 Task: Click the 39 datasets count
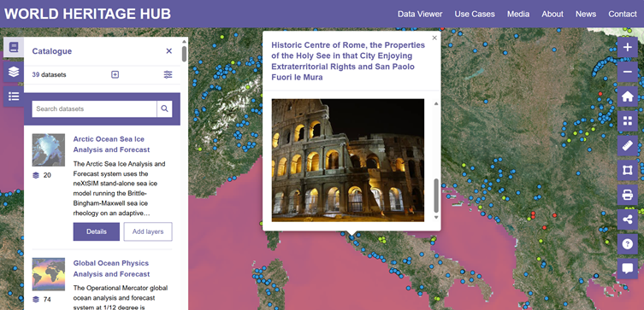point(49,74)
